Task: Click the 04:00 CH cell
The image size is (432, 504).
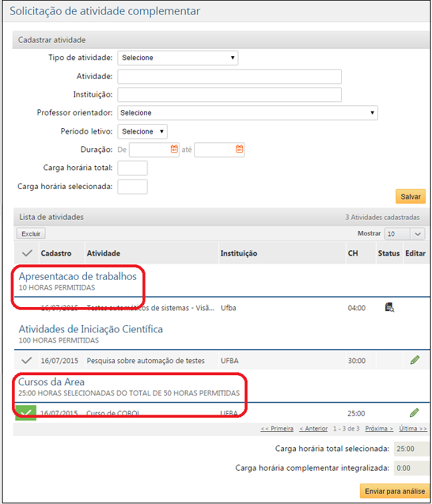Action: 357,308
